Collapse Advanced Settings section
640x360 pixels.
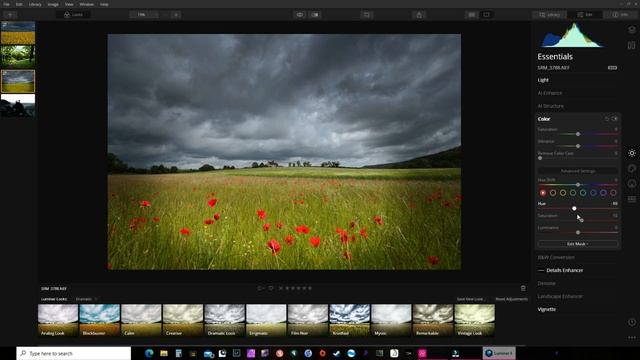point(578,171)
